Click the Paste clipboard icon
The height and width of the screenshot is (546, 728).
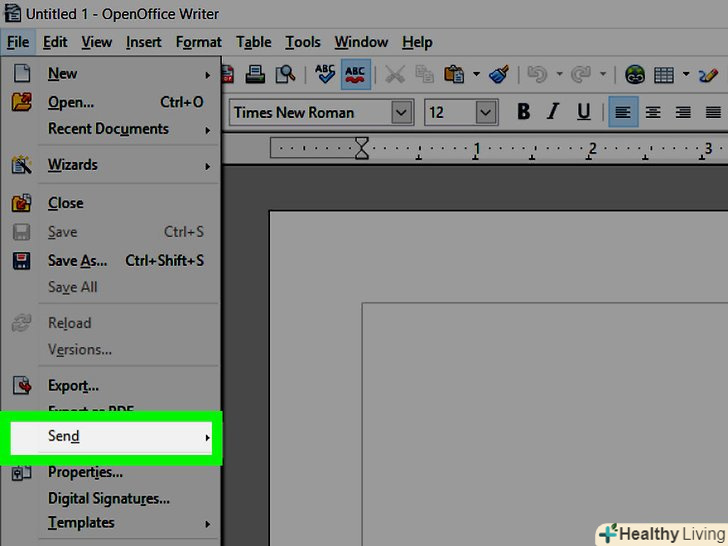pyautogui.click(x=454, y=74)
